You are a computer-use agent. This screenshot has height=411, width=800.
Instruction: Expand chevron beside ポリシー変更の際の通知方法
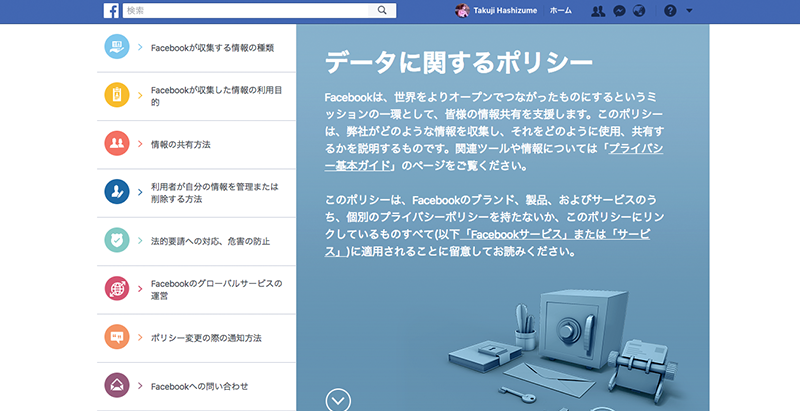point(140,338)
